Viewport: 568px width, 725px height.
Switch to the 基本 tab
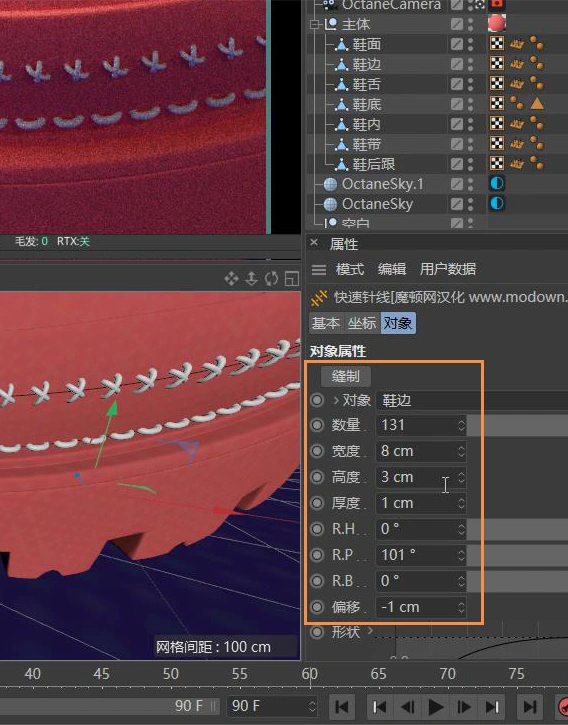pos(326,323)
